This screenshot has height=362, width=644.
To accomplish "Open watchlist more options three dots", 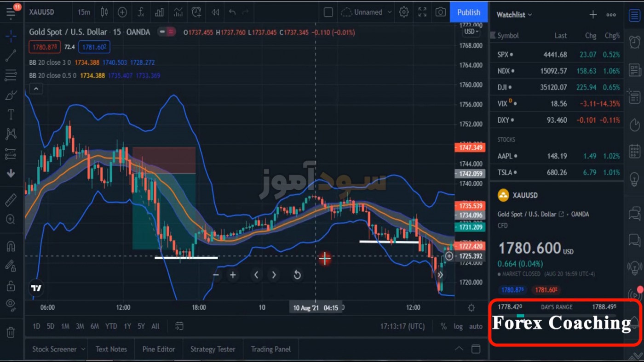I will tap(611, 15).
